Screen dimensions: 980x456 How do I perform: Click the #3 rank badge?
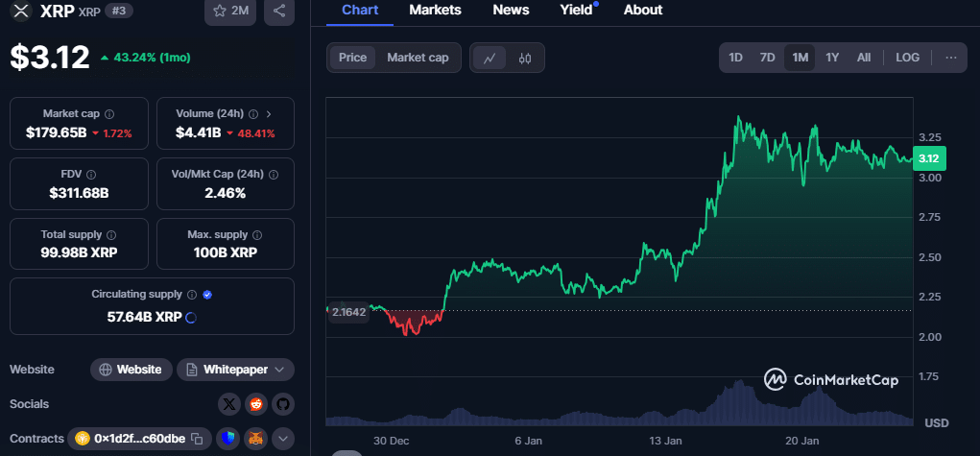pyautogui.click(x=119, y=11)
